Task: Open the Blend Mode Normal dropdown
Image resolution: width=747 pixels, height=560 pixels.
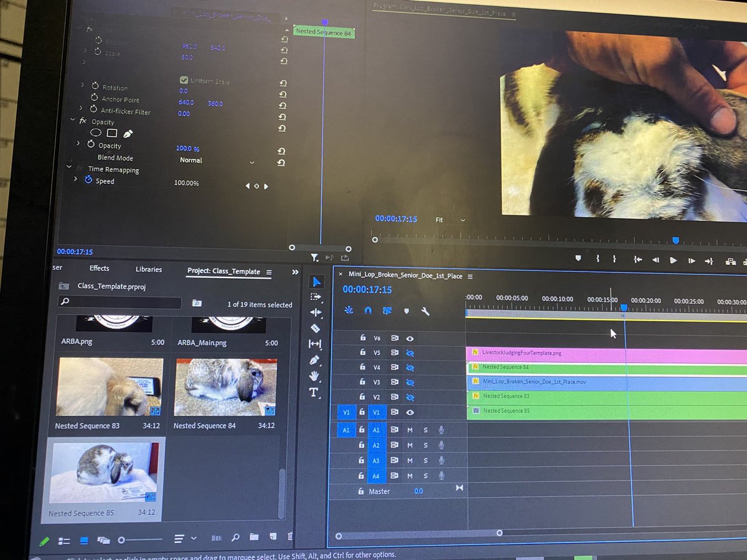Action: point(217,161)
